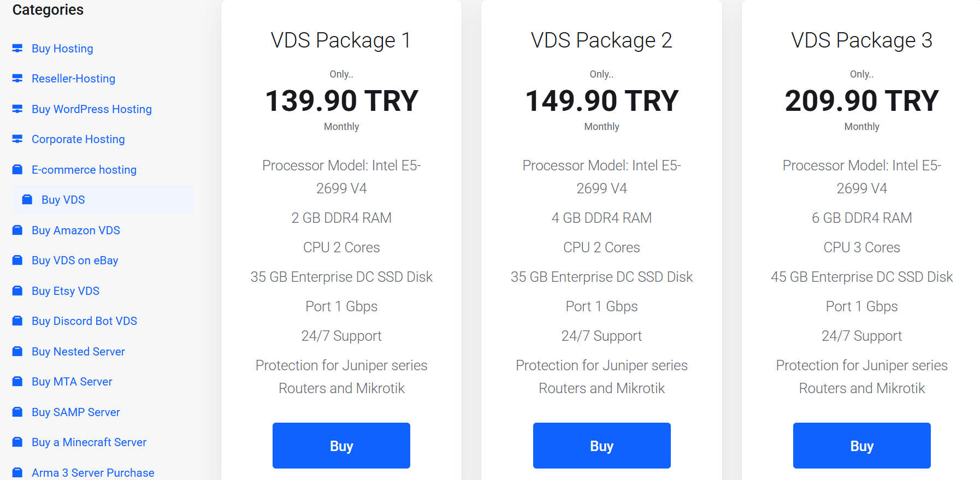The image size is (980, 480).
Task: Go to Buy Discord Bot VDS
Action: point(84,321)
